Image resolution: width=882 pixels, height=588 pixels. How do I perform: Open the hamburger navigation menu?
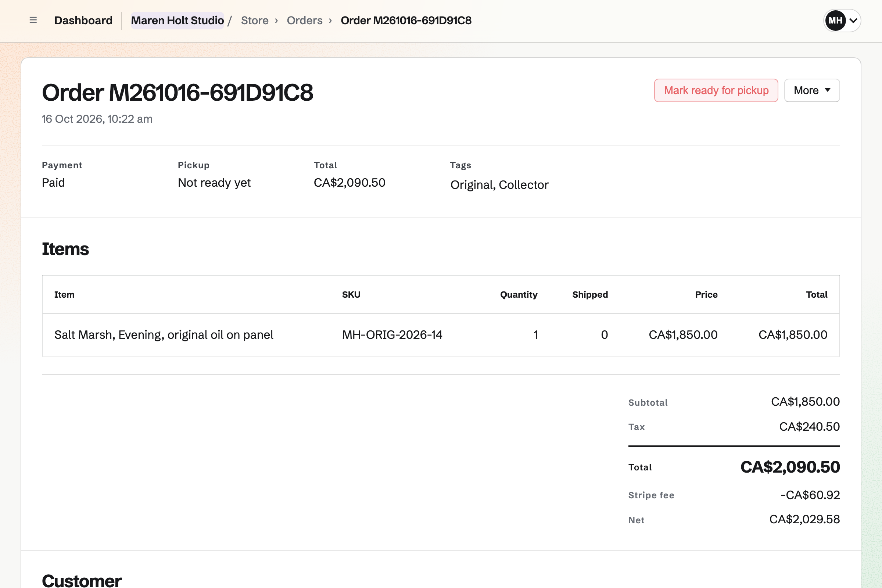pyautogui.click(x=33, y=20)
